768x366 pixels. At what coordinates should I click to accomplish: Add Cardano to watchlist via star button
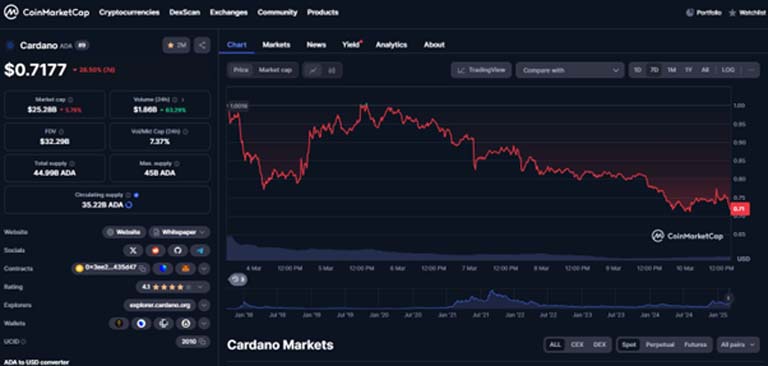[x=176, y=46]
